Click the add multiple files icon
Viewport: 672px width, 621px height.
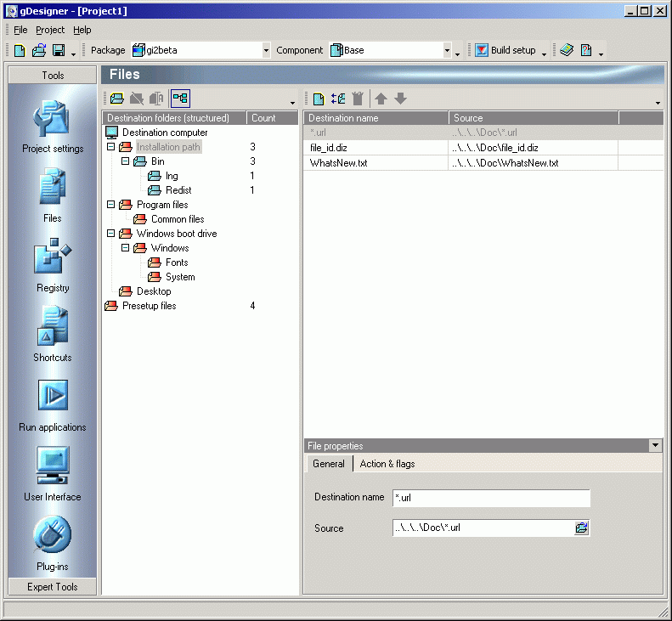pos(338,99)
